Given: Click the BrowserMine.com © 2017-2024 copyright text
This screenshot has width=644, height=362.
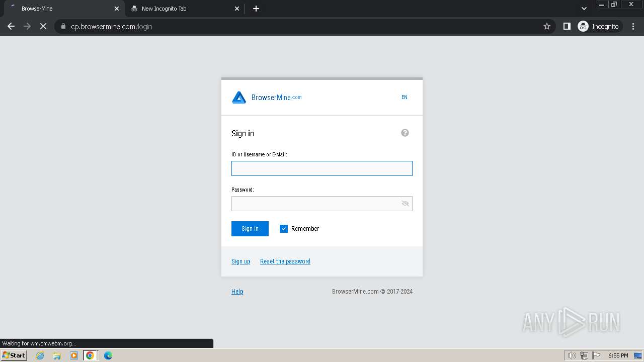Looking at the screenshot, I should pyautogui.click(x=372, y=292).
